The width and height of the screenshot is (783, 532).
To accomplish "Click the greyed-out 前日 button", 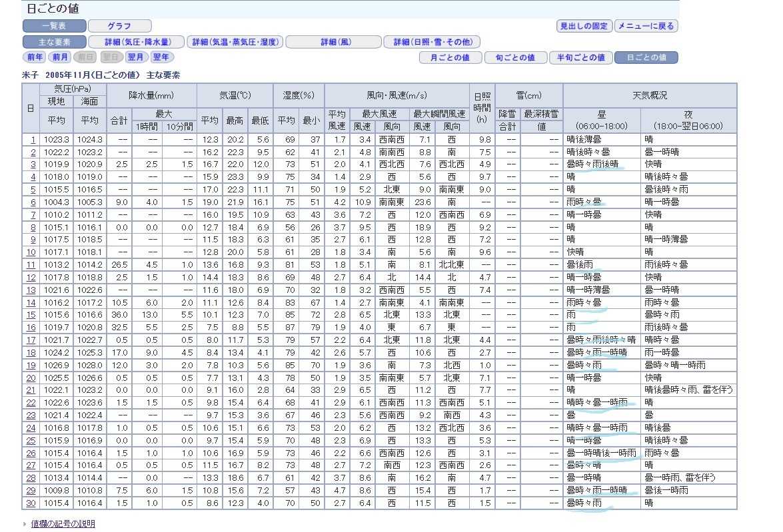I will 85,57.
